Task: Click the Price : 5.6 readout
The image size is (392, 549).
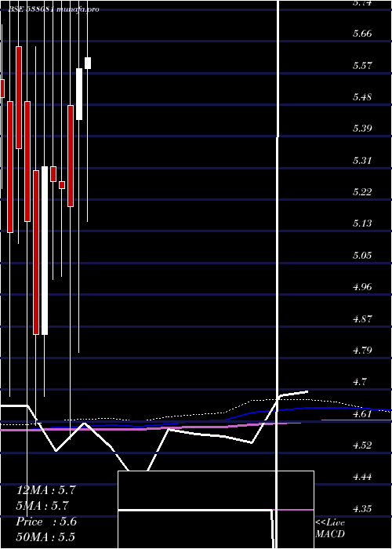Action: pyautogui.click(x=46, y=522)
